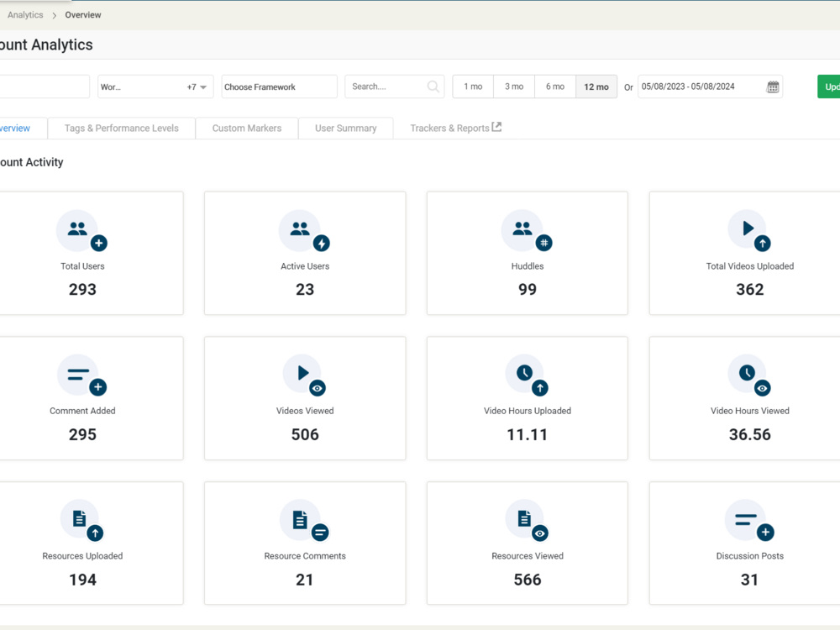Screen dimensions: 840x630
Task: Select the 6 mo range
Action: pos(555,87)
